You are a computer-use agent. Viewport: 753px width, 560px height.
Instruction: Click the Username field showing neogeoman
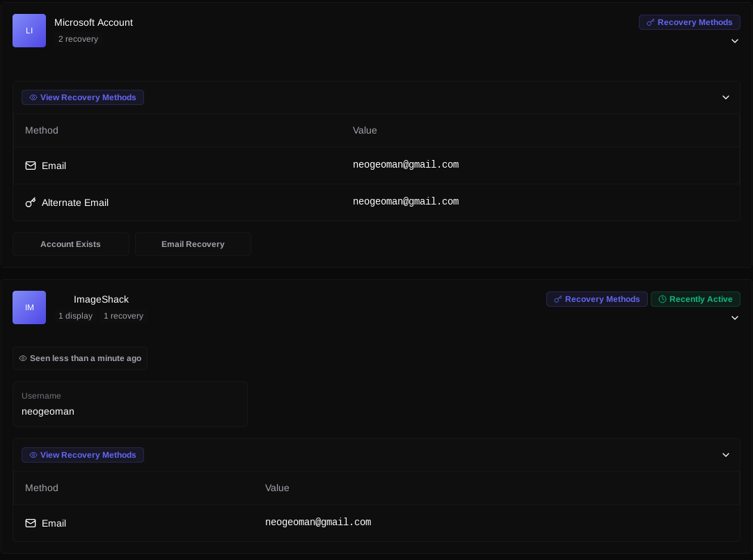[130, 404]
